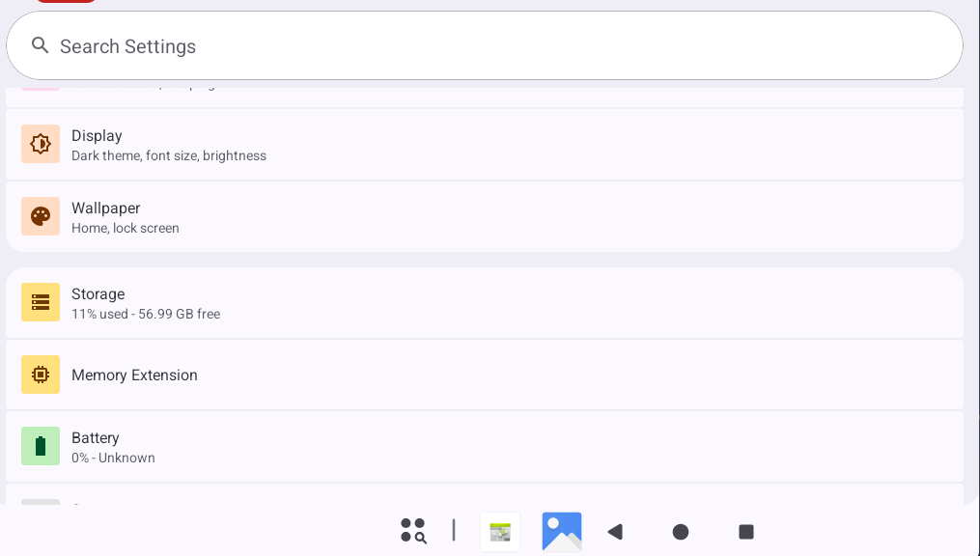Launch the green calendar app from the taskbar

point(500,532)
